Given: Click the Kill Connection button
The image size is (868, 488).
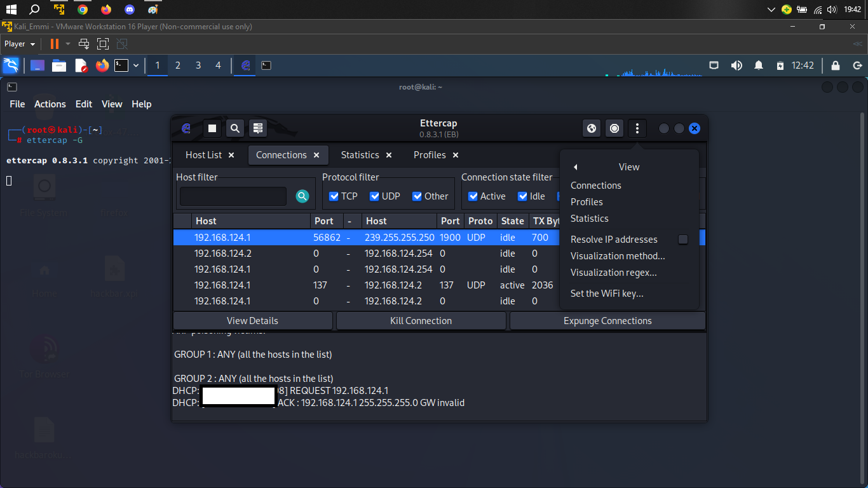Looking at the screenshot, I should pyautogui.click(x=421, y=321).
